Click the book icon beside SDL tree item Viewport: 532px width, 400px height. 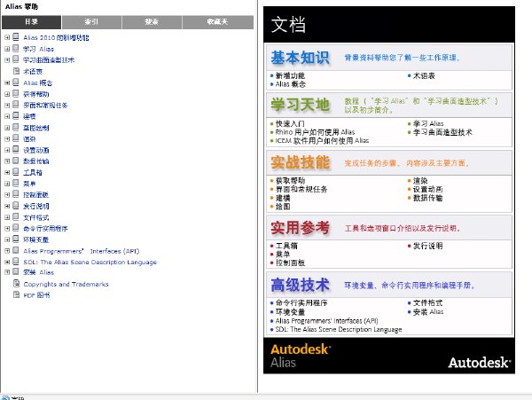click(16, 262)
